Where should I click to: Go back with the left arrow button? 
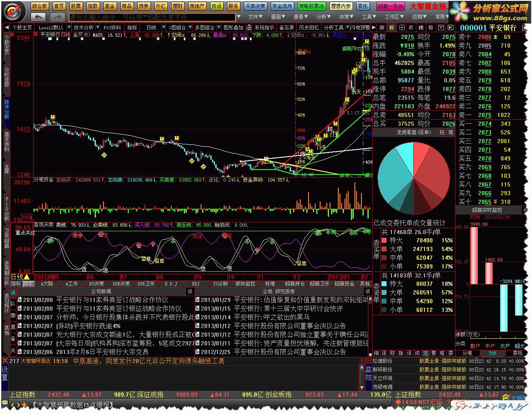click(x=38, y=17)
